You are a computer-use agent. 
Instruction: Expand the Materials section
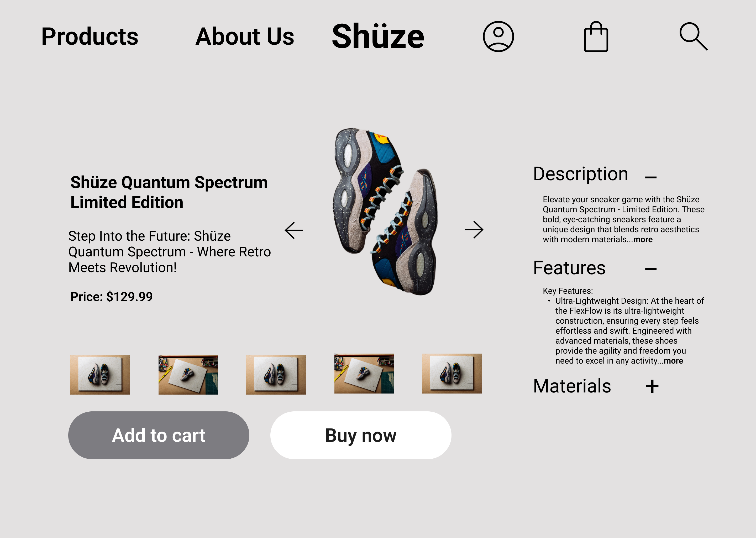[652, 386]
